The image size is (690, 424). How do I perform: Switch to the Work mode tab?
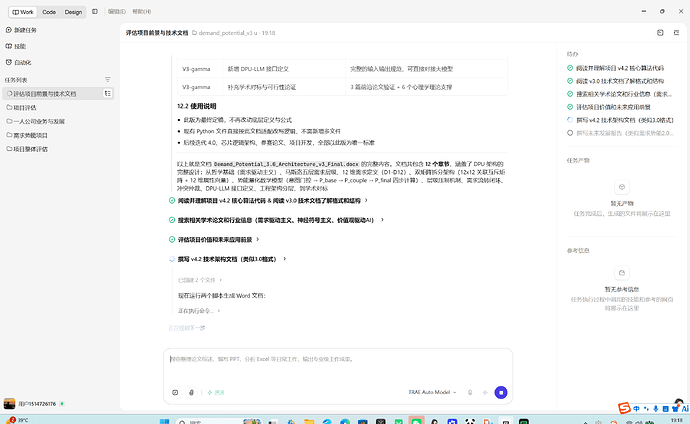[x=23, y=12]
